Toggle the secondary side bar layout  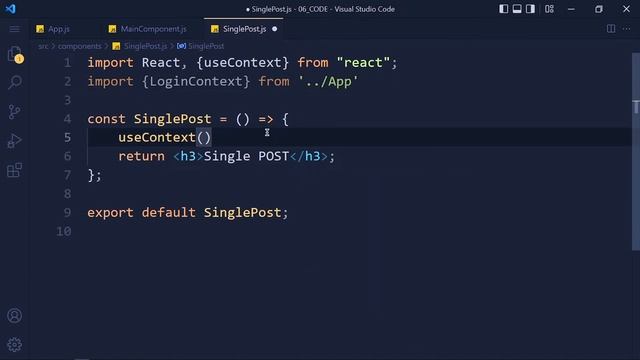(x=530, y=9)
